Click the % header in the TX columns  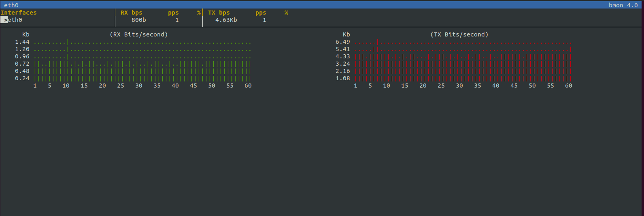click(x=286, y=13)
